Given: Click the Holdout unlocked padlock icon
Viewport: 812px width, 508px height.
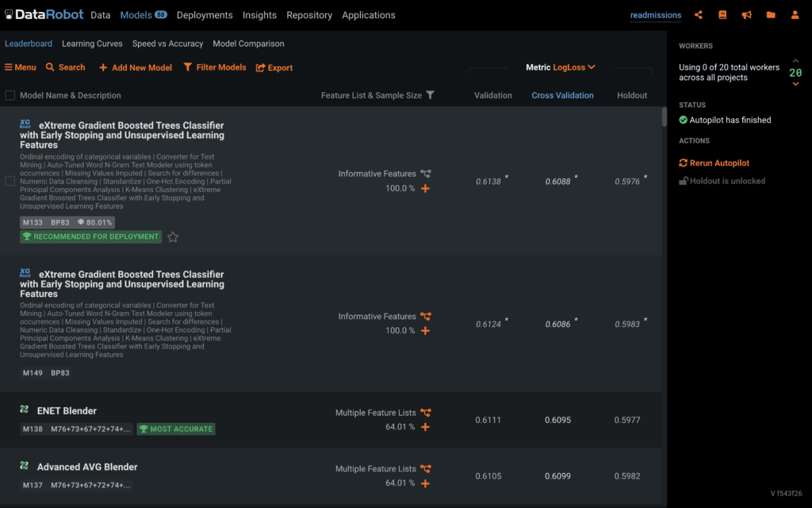Looking at the screenshot, I should point(683,181).
